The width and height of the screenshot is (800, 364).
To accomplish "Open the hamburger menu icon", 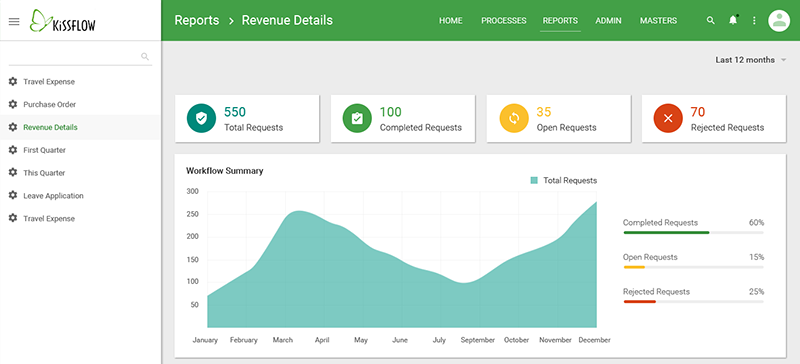I will pyautogui.click(x=14, y=21).
